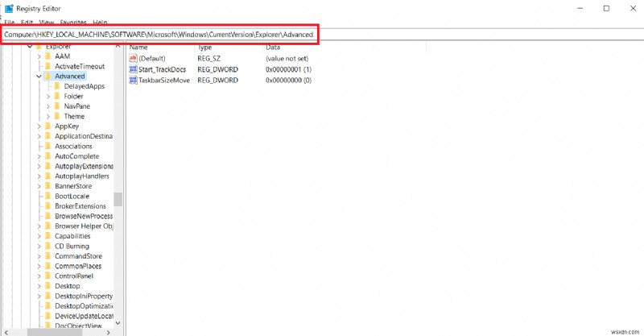Click the Registry Editor app icon in title bar
644x336 pixels.
pos(9,8)
